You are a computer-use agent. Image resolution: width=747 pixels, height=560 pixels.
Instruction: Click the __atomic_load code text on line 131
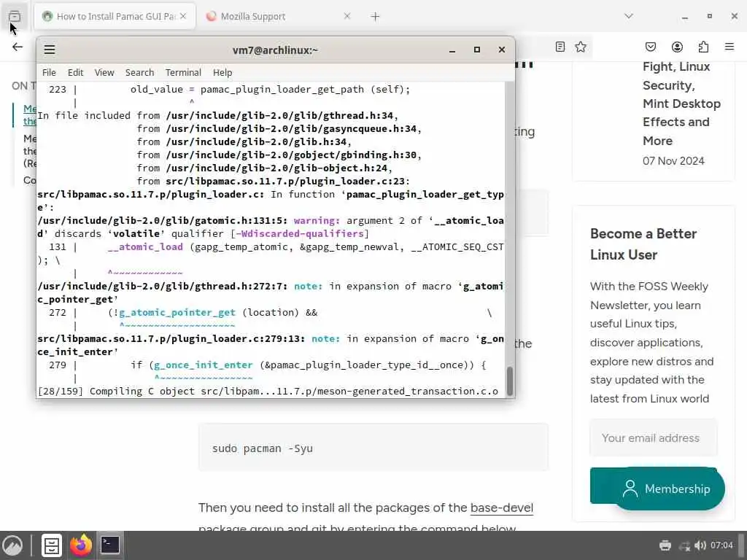[145, 246]
